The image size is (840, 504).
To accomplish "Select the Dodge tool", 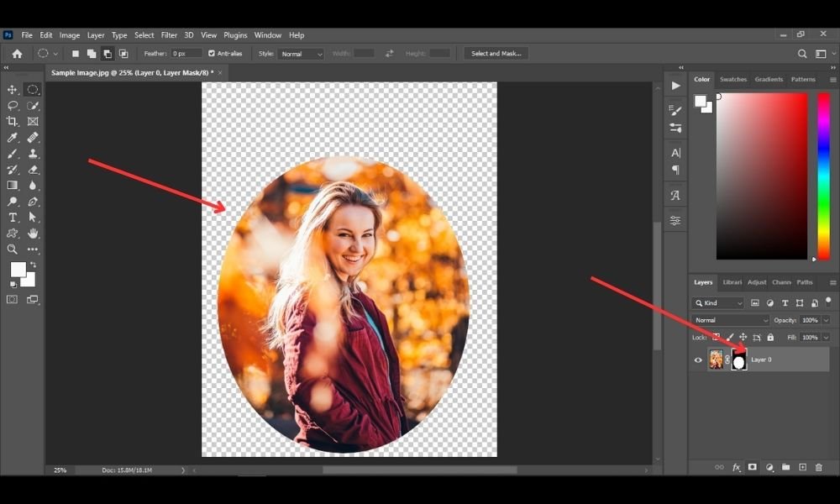I will pos(13,202).
